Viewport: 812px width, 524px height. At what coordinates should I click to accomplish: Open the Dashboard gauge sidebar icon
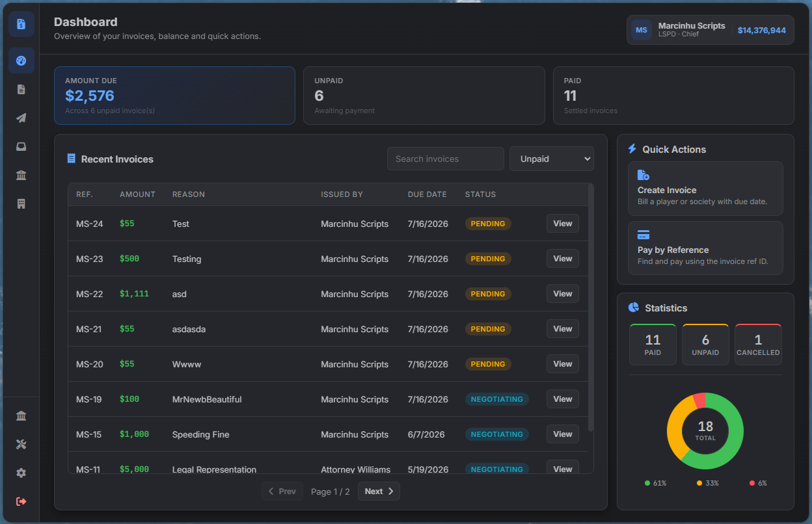pyautogui.click(x=21, y=61)
